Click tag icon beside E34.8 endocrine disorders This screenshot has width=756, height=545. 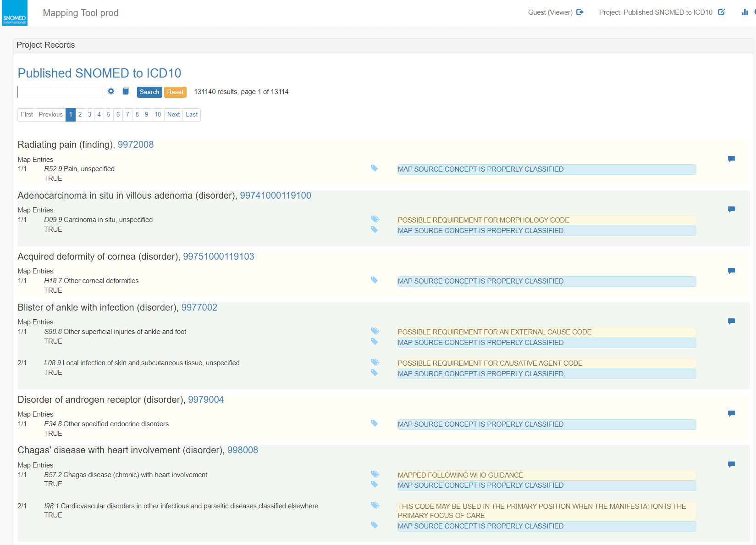(374, 423)
